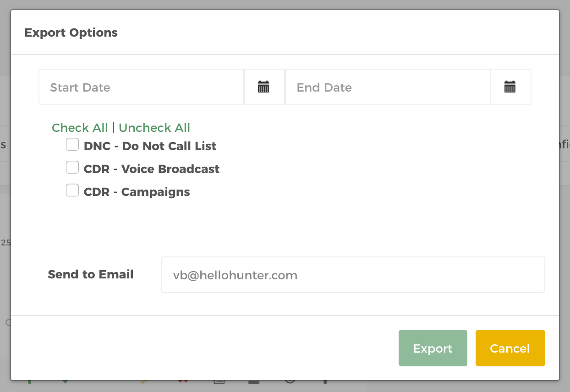The width and height of the screenshot is (570, 392).
Task: Click the orange pencil icon below the dialog
Action: [143, 381]
